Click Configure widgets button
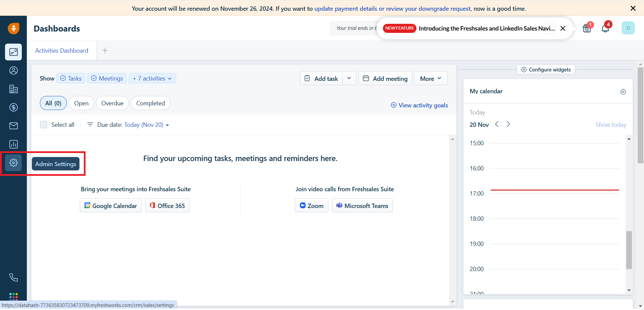 coord(546,70)
